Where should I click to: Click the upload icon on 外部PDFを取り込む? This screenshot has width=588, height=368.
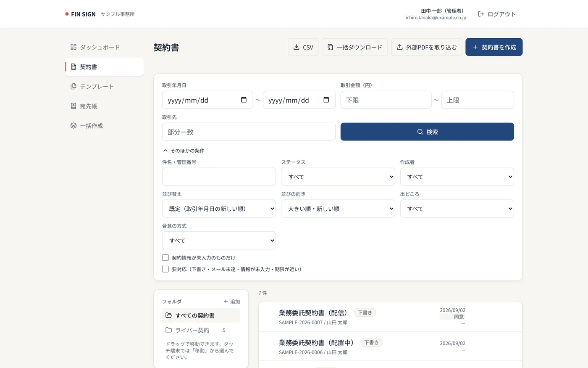coord(400,47)
